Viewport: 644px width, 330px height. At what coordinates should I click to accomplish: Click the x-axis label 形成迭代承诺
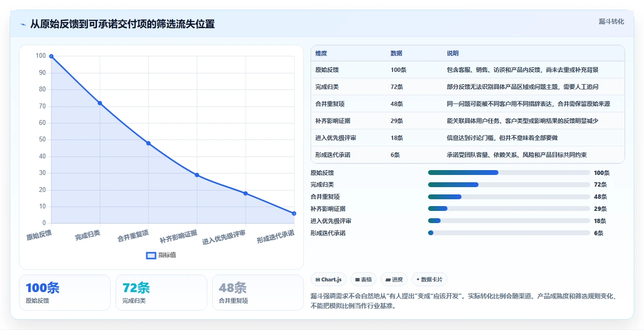pyautogui.click(x=276, y=237)
